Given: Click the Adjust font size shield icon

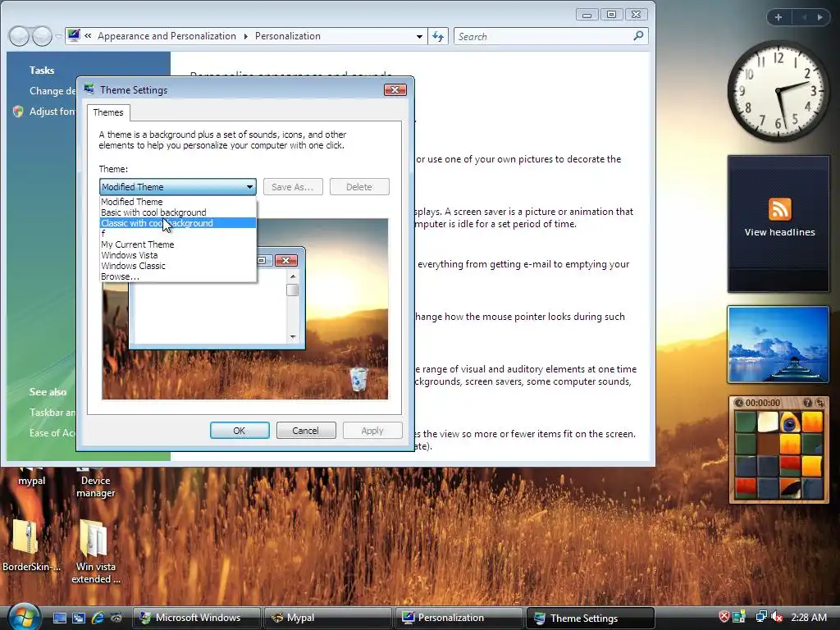Looking at the screenshot, I should coord(18,112).
